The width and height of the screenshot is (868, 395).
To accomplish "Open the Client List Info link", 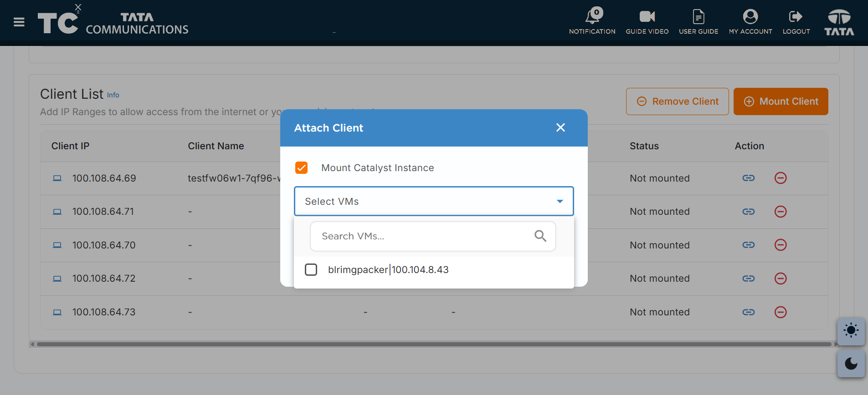I will pos(113,95).
